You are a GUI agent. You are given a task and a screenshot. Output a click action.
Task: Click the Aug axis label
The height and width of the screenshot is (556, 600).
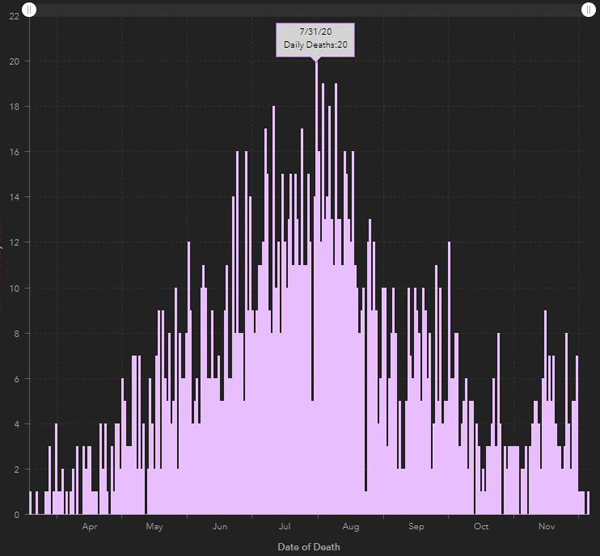(x=351, y=527)
